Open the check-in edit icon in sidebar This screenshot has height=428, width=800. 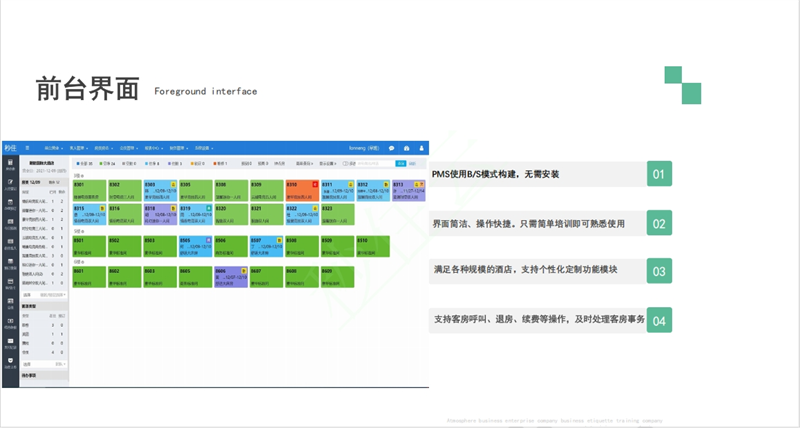click(x=10, y=185)
